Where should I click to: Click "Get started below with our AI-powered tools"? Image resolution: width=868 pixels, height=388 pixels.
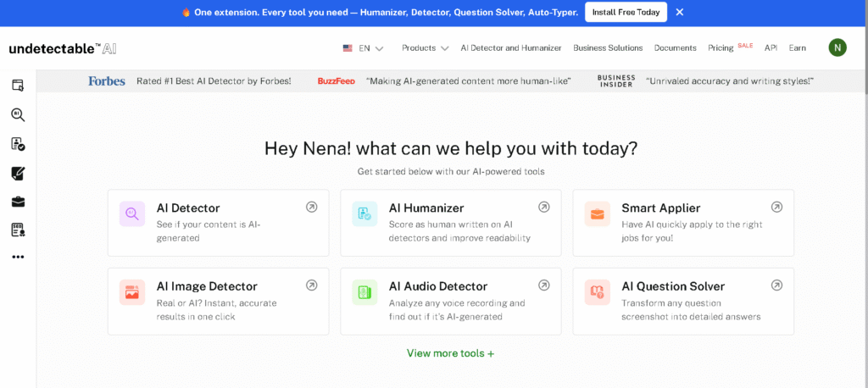click(451, 172)
